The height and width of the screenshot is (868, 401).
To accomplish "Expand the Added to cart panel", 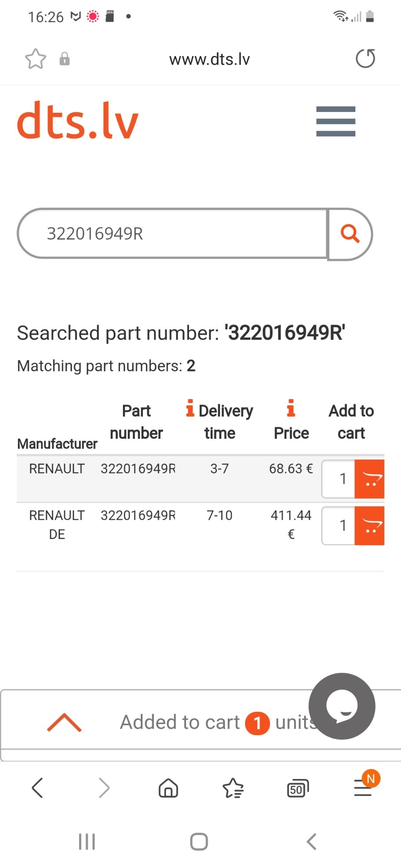I will tap(64, 722).
